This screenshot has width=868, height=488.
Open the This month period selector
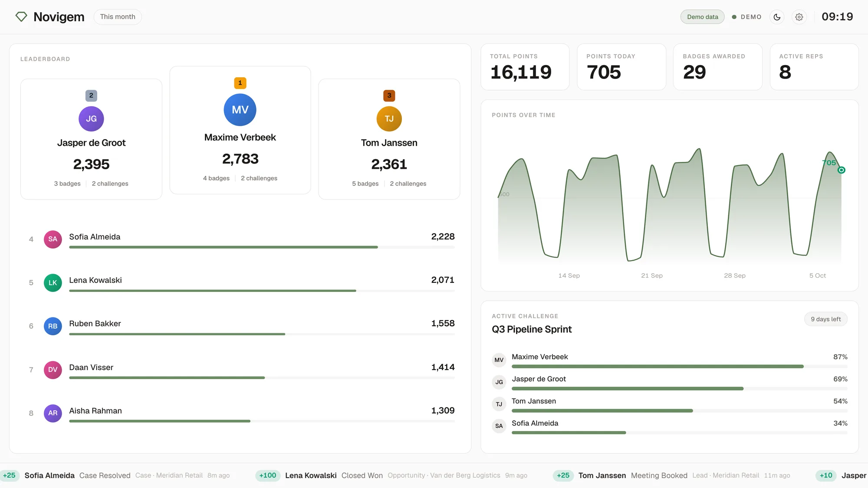(x=118, y=17)
